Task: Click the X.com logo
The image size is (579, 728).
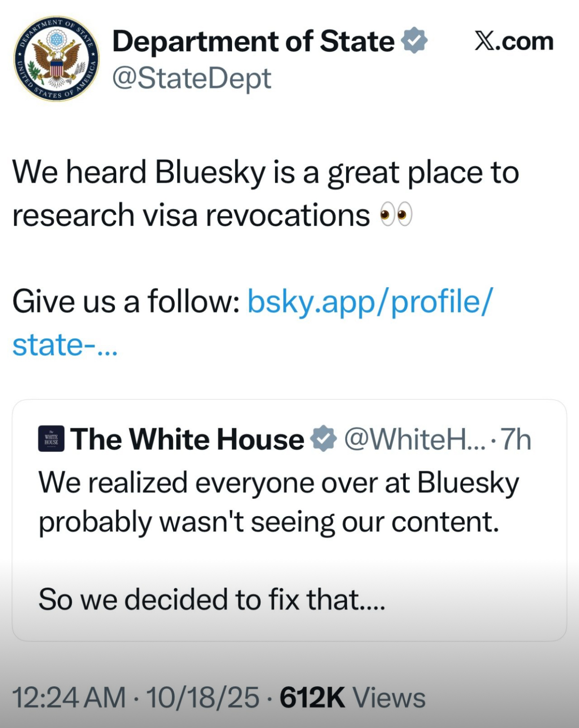Action: click(514, 41)
